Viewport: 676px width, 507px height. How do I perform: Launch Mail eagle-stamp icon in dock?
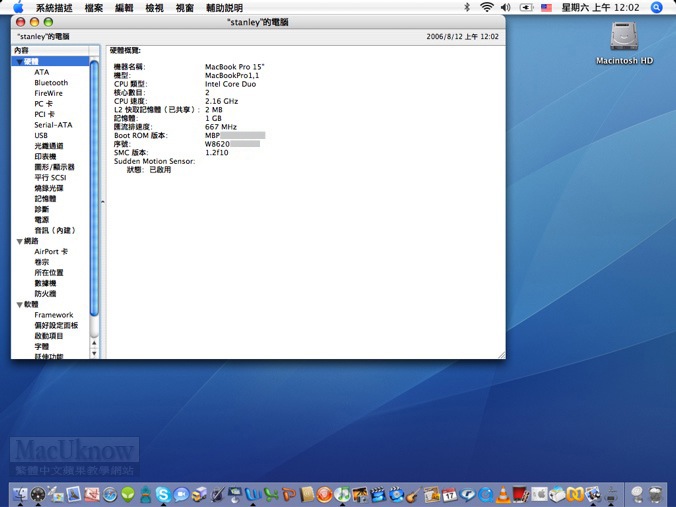[x=74, y=494]
